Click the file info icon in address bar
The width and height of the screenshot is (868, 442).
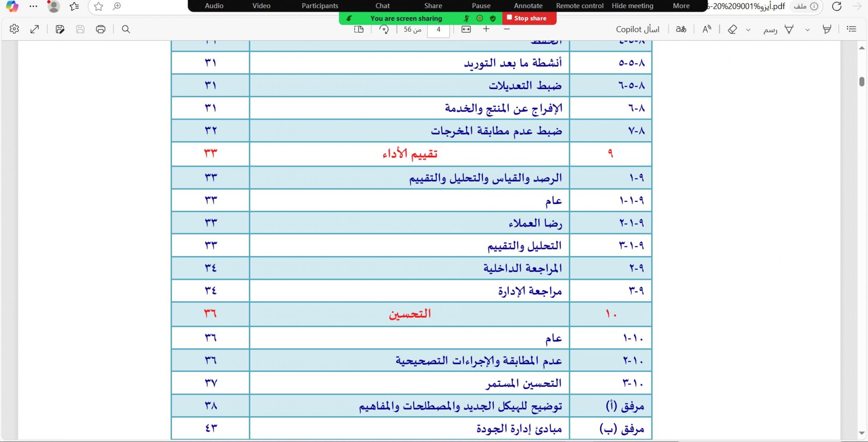pos(814,6)
